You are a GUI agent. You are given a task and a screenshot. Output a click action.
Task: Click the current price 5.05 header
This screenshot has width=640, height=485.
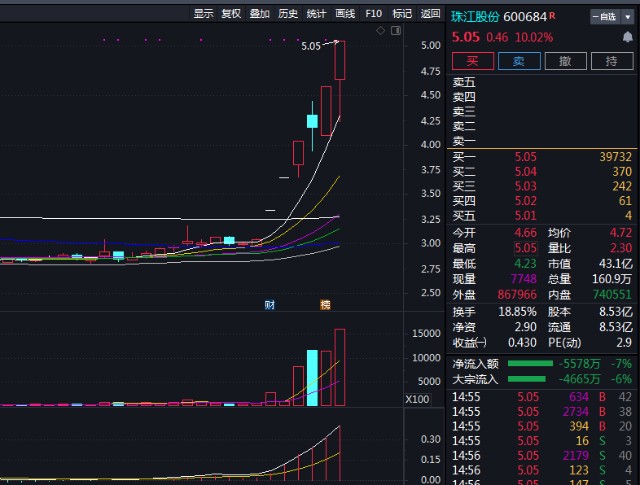tap(466, 37)
